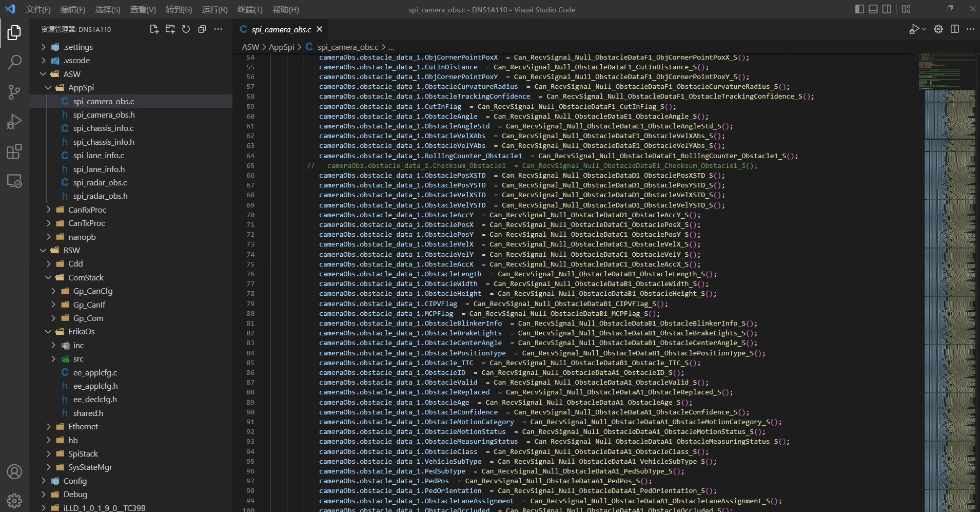Toggle the primary side bar layout
Viewport: 980px width, 512px height.
(x=859, y=9)
